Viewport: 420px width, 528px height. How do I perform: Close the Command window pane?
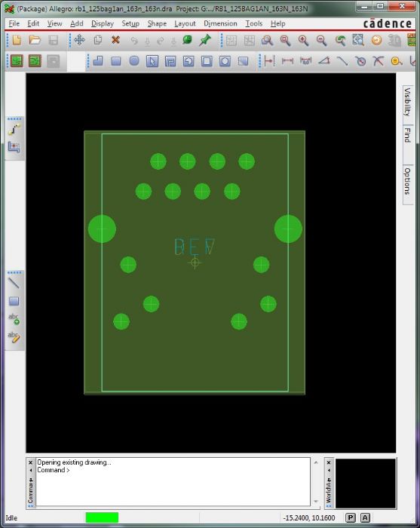(x=31, y=462)
